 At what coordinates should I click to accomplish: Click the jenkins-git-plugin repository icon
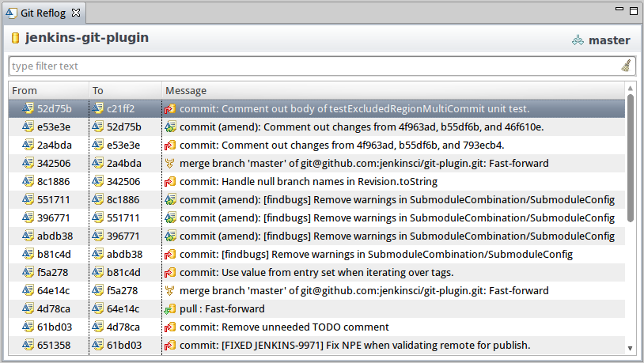[x=16, y=38]
